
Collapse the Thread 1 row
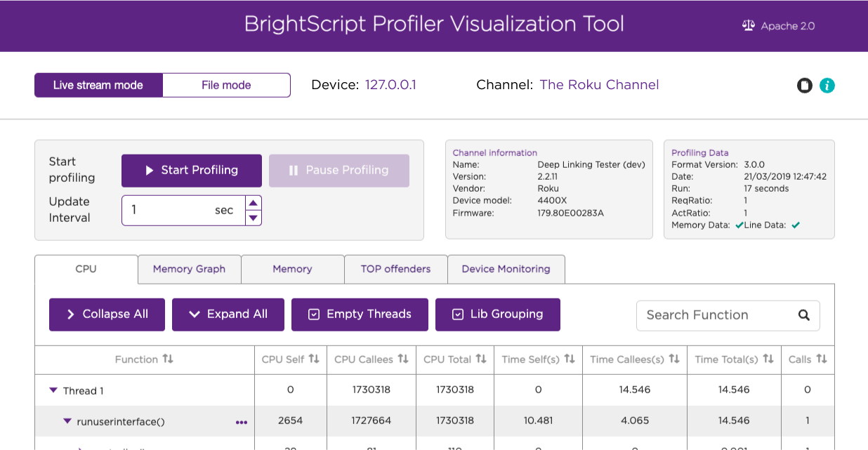[x=53, y=390]
